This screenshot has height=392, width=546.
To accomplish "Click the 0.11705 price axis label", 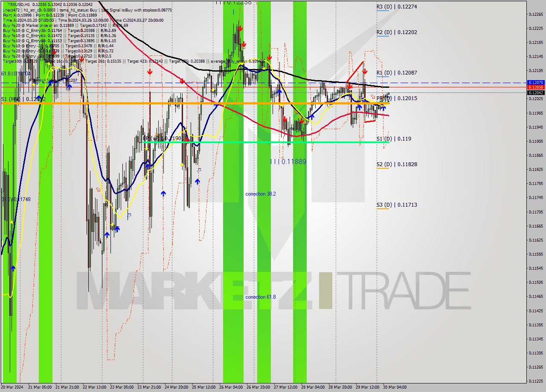I will tap(535, 212).
